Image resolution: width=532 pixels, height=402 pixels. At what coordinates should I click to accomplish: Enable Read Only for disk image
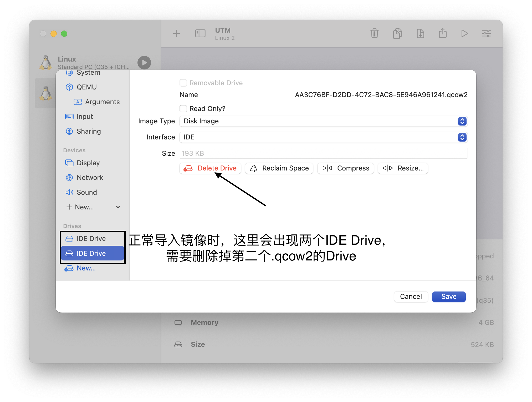tap(183, 109)
